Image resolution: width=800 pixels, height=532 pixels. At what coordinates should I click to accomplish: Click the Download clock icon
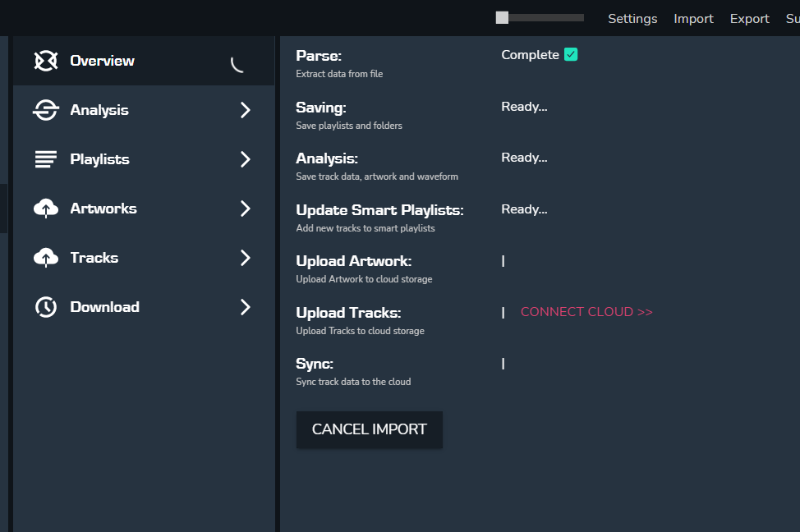pyautogui.click(x=45, y=307)
